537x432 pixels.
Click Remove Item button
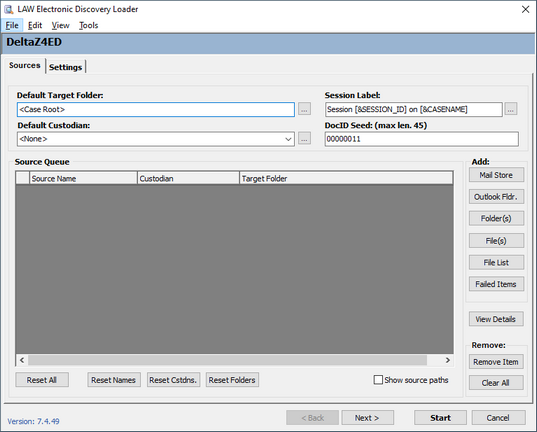496,362
